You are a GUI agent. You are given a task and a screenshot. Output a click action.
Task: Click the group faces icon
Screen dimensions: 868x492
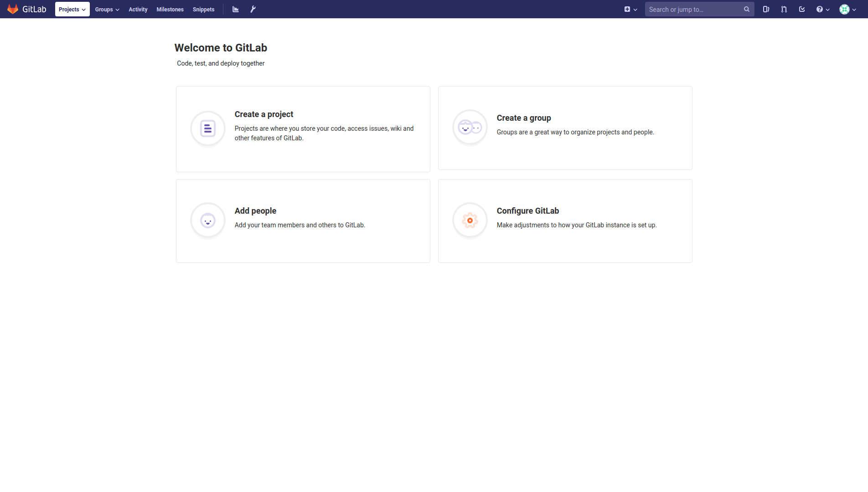[x=470, y=128]
